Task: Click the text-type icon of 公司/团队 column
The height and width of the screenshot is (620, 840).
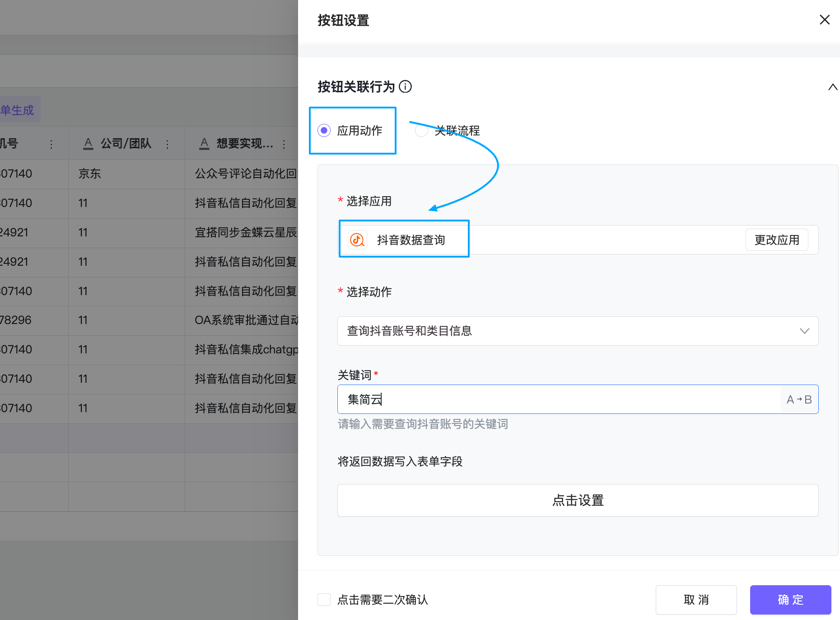Action: pos(88,144)
